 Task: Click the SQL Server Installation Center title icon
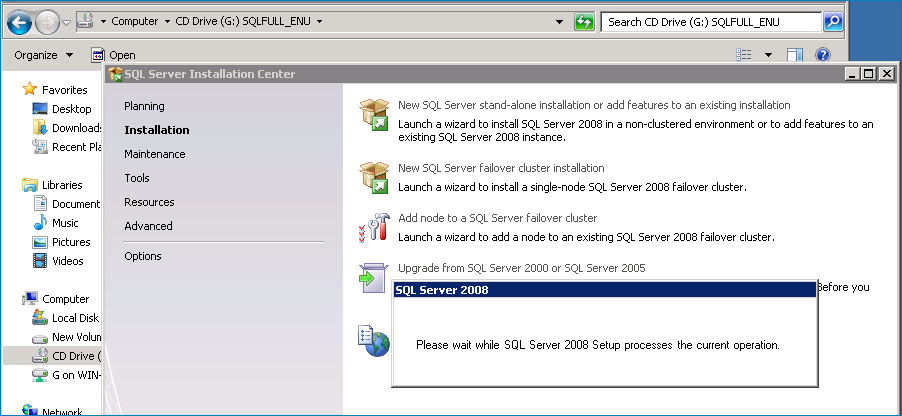pos(116,74)
